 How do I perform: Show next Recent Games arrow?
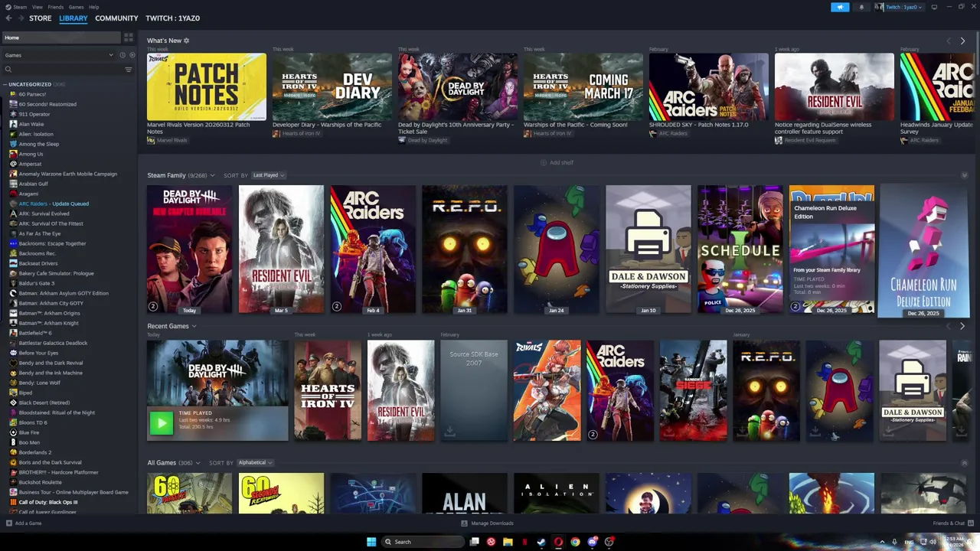[962, 326]
